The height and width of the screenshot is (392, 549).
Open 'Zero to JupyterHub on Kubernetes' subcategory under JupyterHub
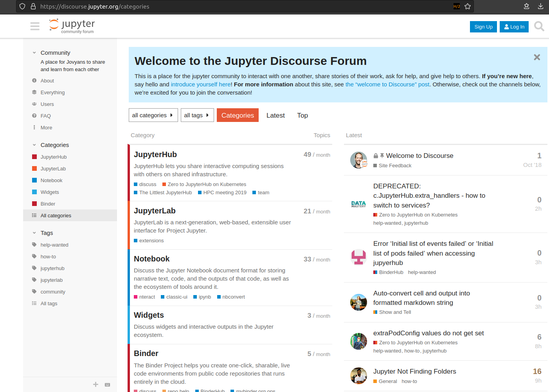pyautogui.click(x=204, y=184)
